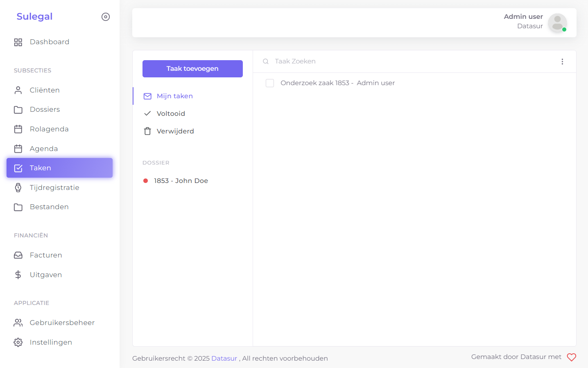Click the Taak toevoegen button

click(192, 69)
